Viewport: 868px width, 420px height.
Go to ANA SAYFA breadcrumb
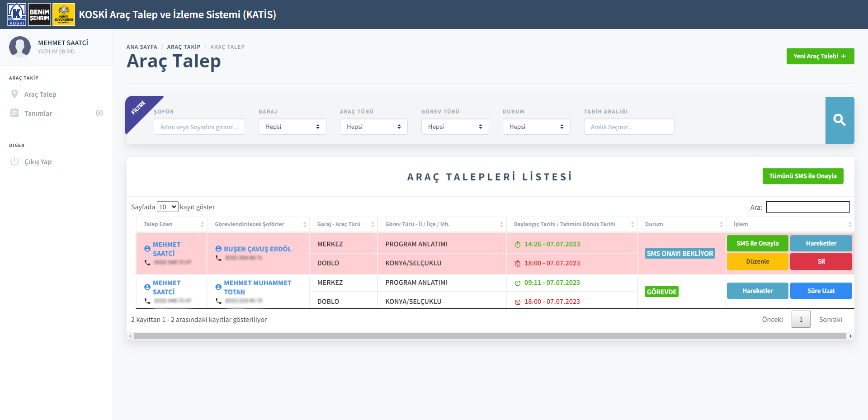click(x=142, y=47)
